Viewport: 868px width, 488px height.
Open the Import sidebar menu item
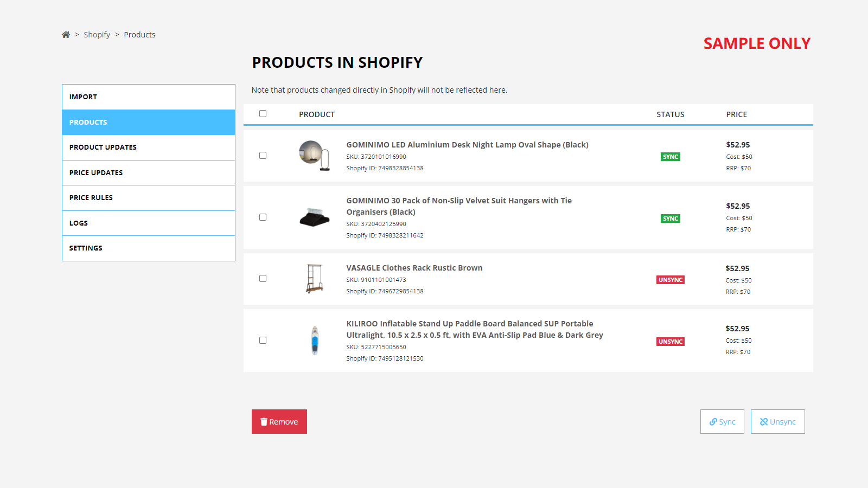click(x=148, y=97)
